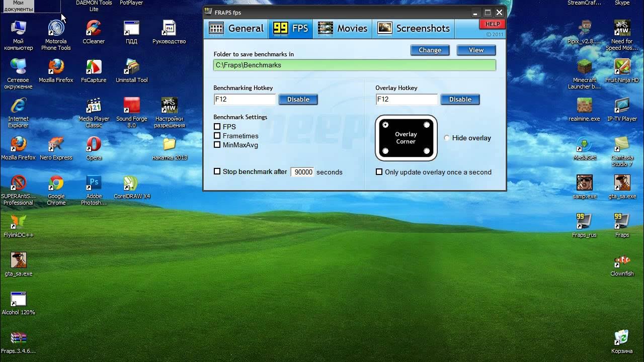The height and width of the screenshot is (362, 644).
Task: Select bottom-left overlay corner
Action: (x=385, y=151)
